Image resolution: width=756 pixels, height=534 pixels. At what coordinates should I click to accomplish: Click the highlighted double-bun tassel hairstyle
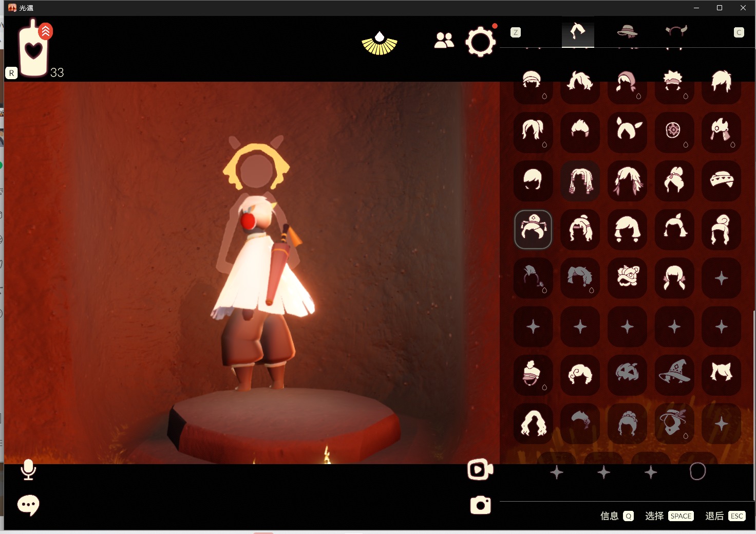point(533,229)
